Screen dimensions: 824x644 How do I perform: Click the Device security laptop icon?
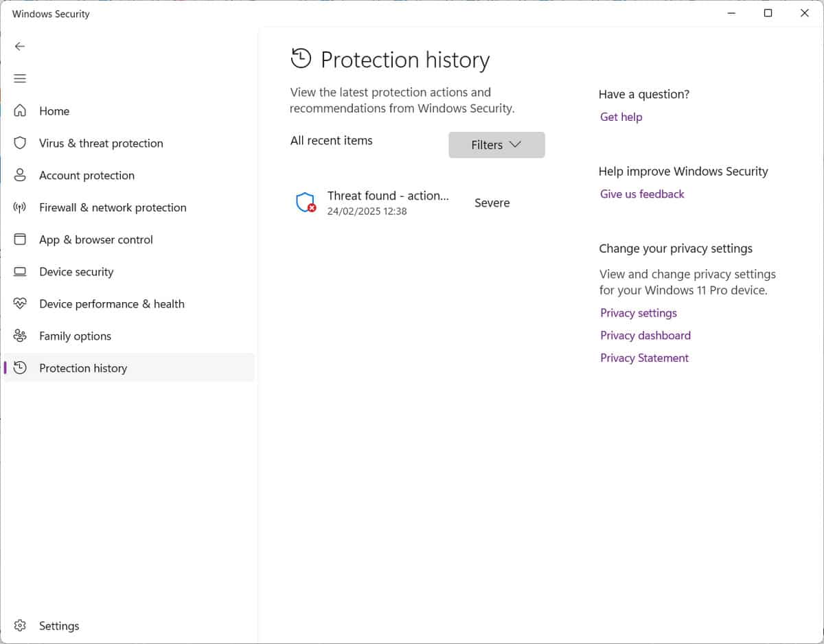tap(20, 272)
